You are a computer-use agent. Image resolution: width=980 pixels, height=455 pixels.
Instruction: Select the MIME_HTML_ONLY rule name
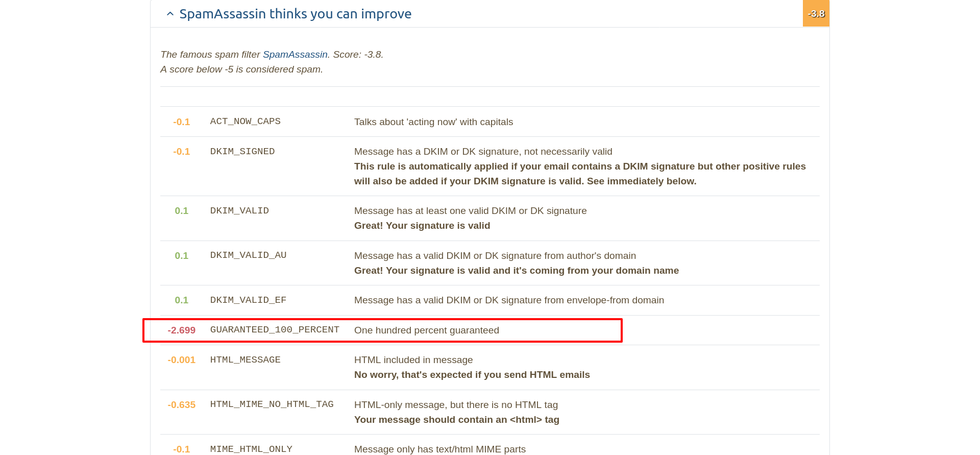coord(251,449)
